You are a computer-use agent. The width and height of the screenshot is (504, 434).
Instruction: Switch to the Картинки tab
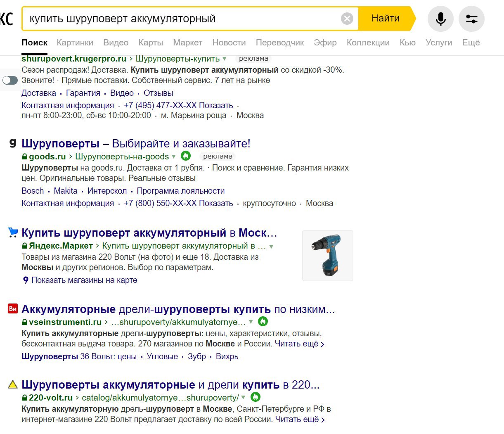click(x=75, y=43)
